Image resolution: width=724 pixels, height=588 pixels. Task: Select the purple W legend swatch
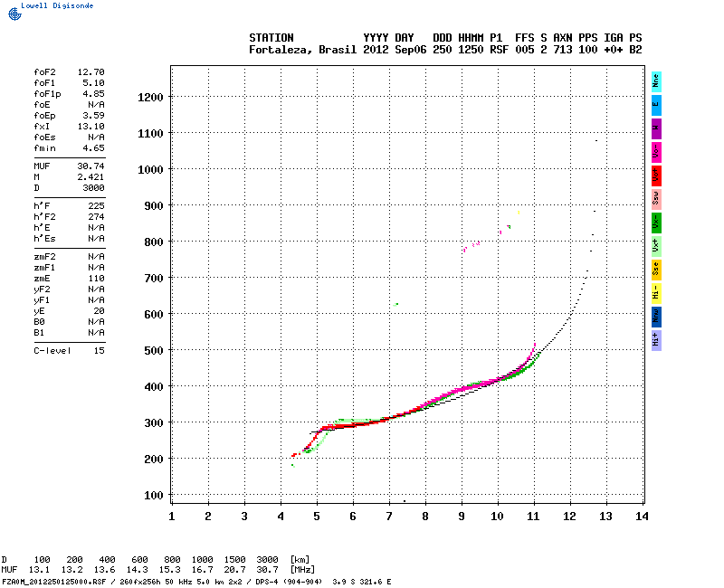(x=656, y=128)
